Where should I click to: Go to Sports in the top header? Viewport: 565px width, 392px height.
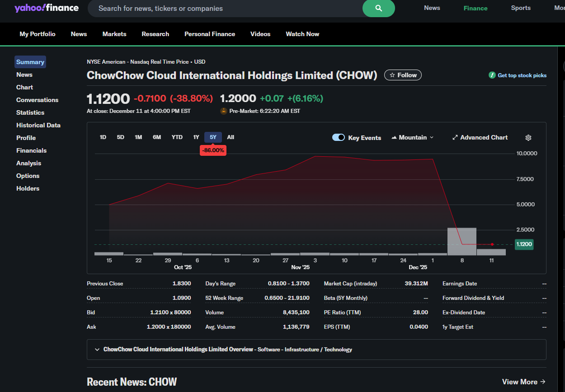521,8
